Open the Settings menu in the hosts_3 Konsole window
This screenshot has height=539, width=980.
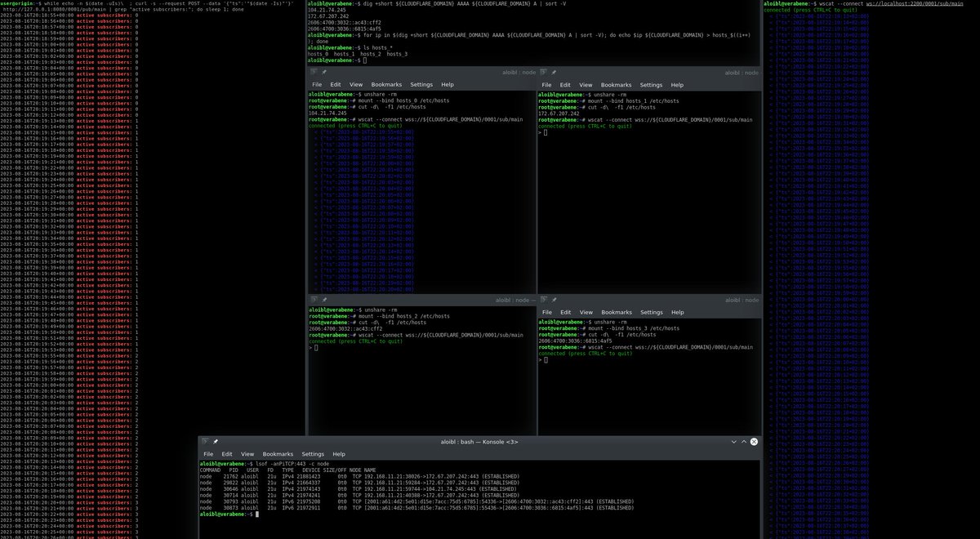651,312
